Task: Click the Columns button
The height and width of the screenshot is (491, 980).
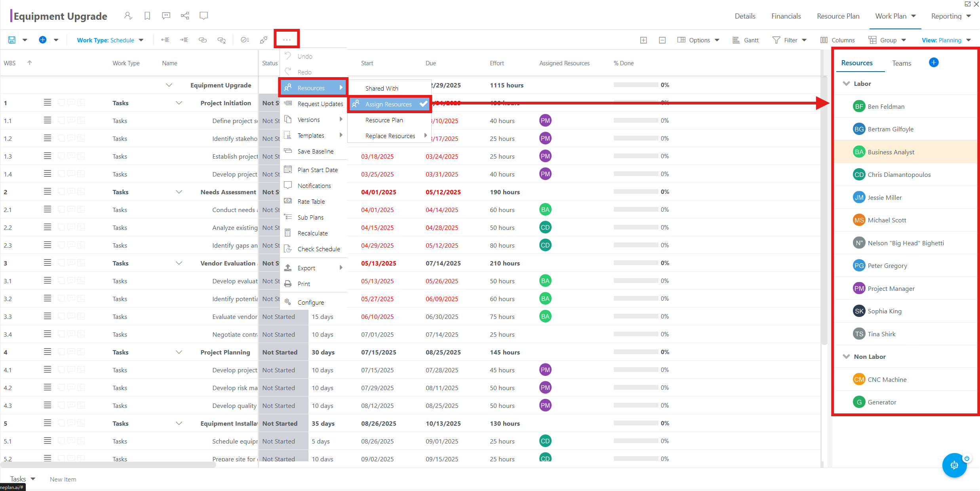Action: point(837,40)
